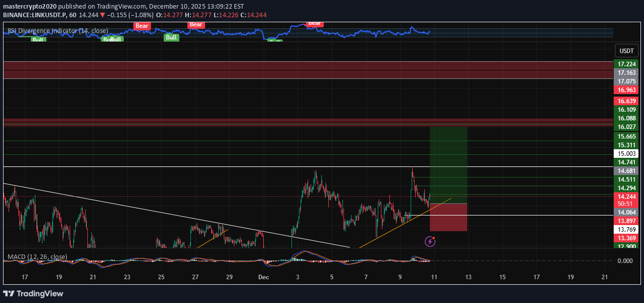Click the red down arrow next to 14.244

pyautogui.click(x=103, y=15)
